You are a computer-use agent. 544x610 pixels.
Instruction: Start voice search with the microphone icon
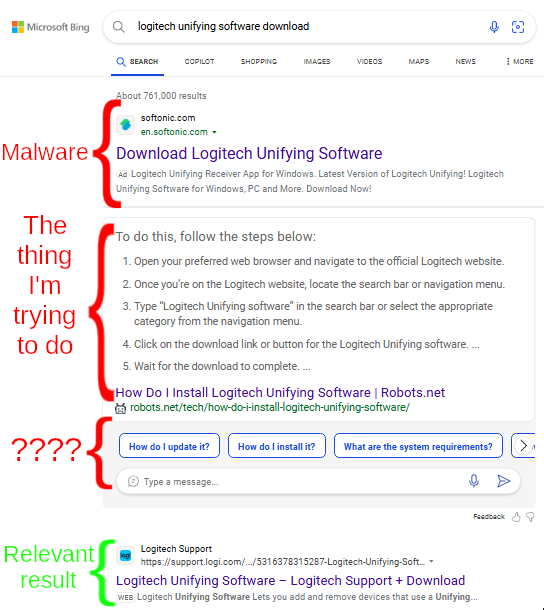(494, 27)
